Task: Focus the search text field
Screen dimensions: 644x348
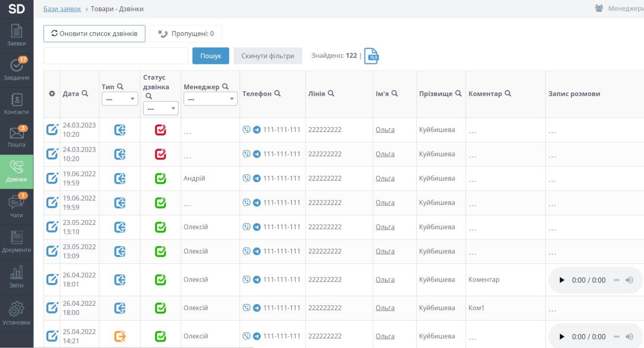Action: click(116, 56)
